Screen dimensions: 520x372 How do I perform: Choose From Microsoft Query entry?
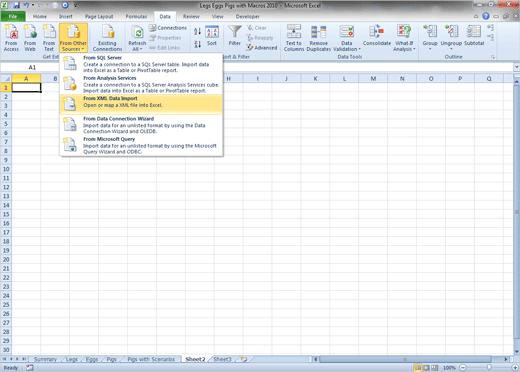[x=141, y=145]
